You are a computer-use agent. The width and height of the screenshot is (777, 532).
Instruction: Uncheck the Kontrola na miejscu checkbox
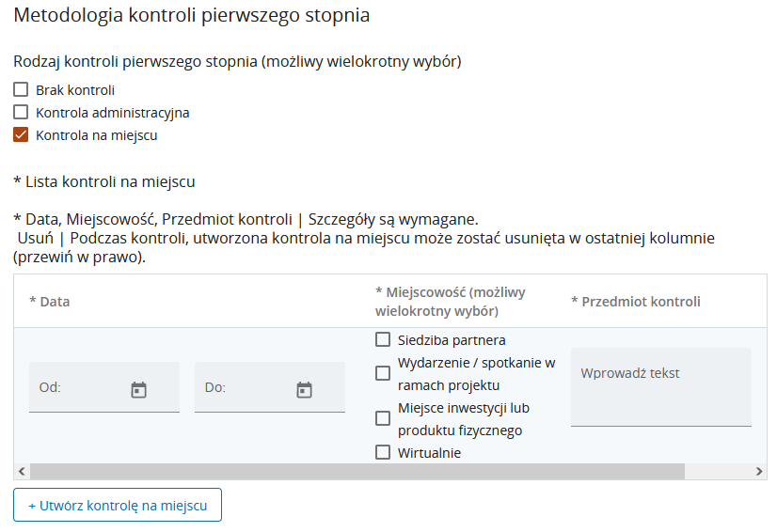point(21,135)
